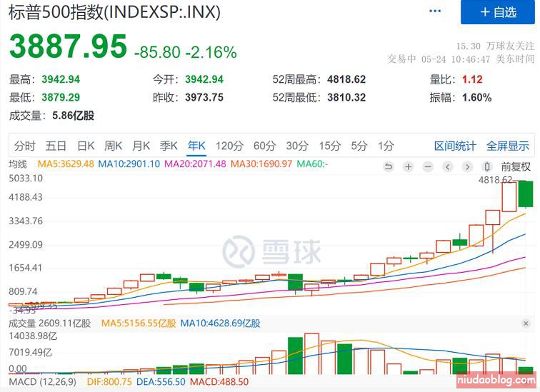Click the MA60 moving average label
This screenshot has width=540, height=392.
pyautogui.click(x=312, y=164)
